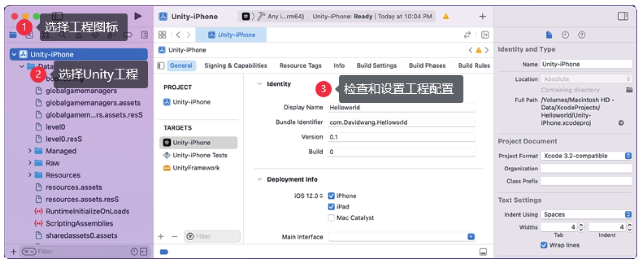
Task: Jump to the previous issue chevron
Action: coord(470,50)
